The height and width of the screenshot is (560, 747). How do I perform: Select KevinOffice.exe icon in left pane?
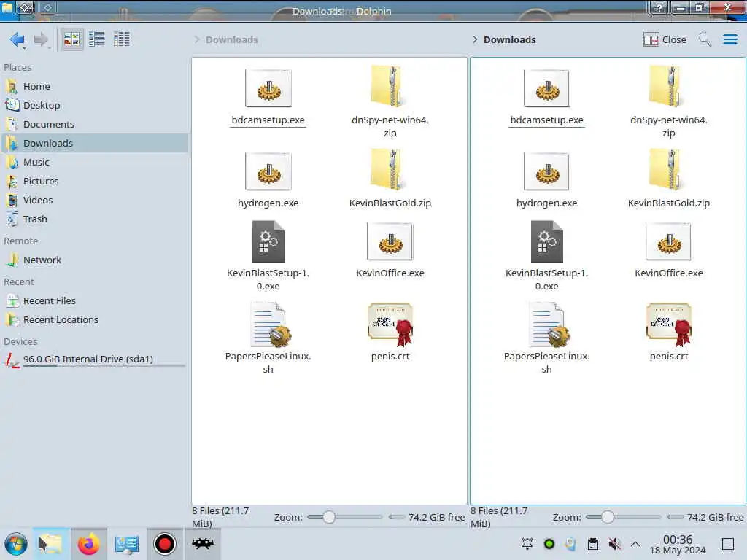[x=390, y=241]
